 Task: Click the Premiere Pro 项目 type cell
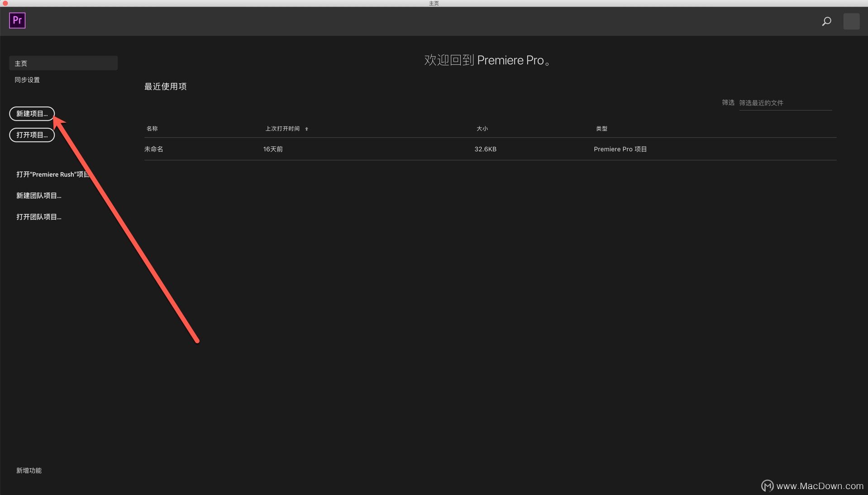[620, 149]
